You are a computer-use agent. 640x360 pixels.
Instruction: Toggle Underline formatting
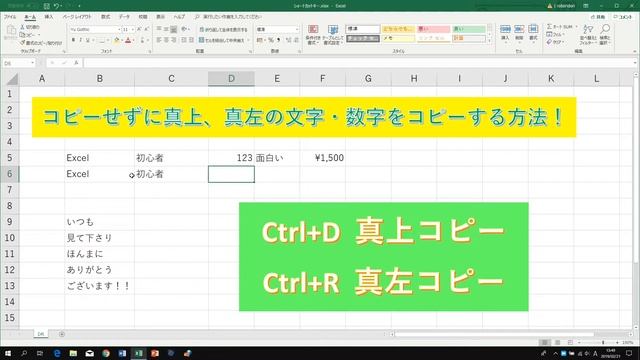[x=87, y=40]
